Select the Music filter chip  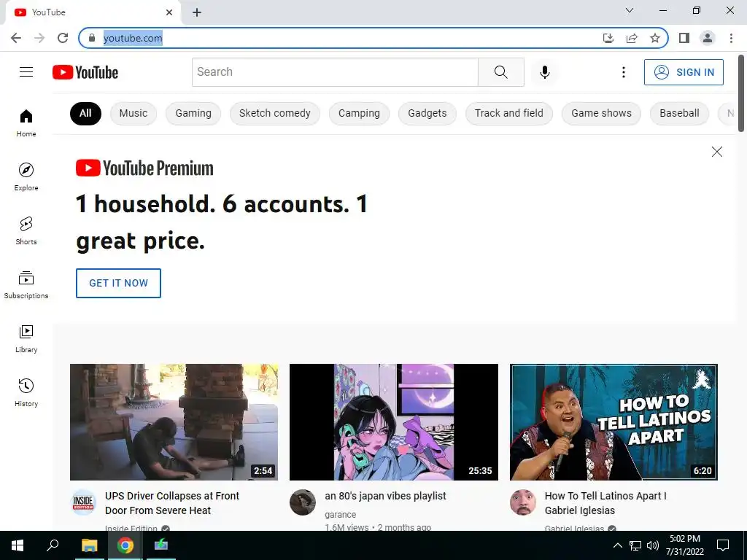133,113
